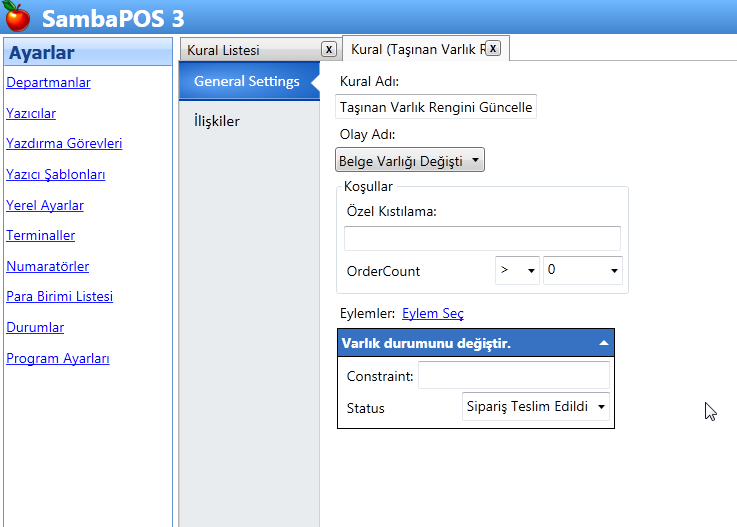Image resolution: width=737 pixels, height=527 pixels.
Task: Click the Kural Adı text field
Action: point(436,107)
